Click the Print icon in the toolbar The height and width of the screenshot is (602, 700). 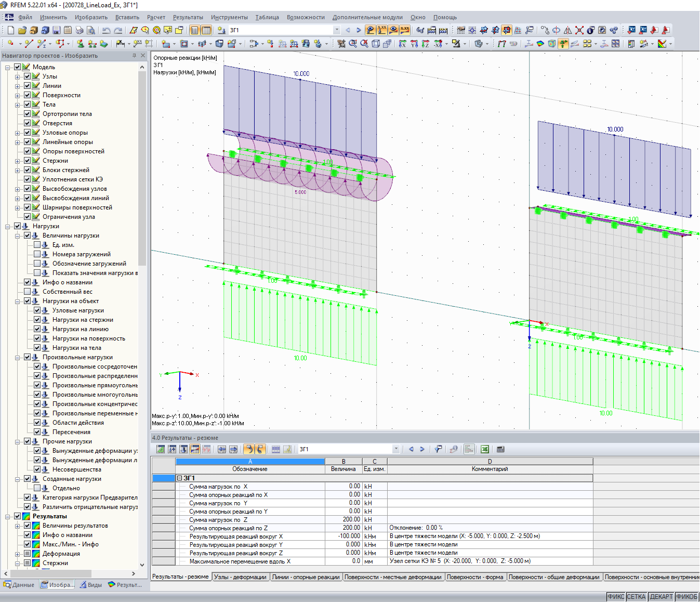tap(80, 30)
